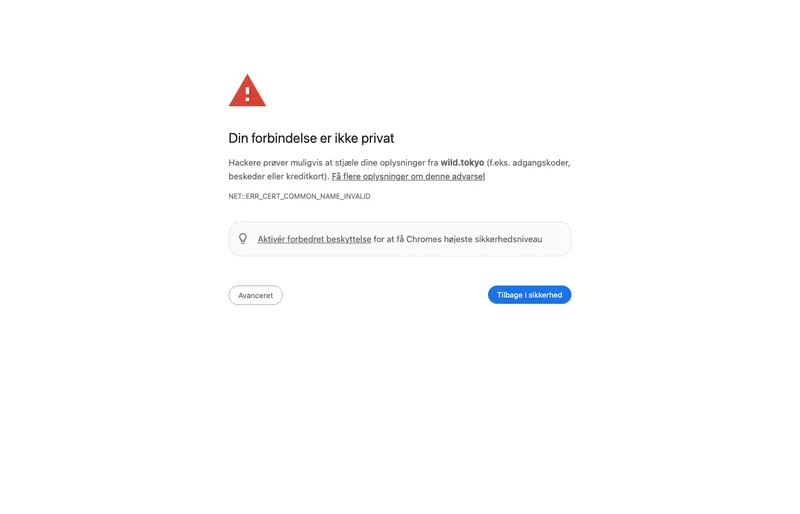Click the words for at få in the tip
This screenshot has height=514, width=800.
388,239
